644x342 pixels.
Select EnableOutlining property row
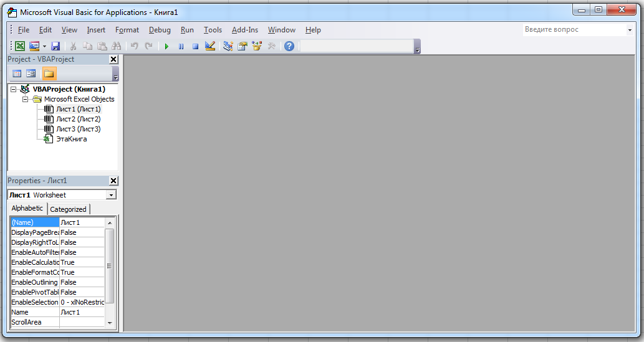[57, 282]
